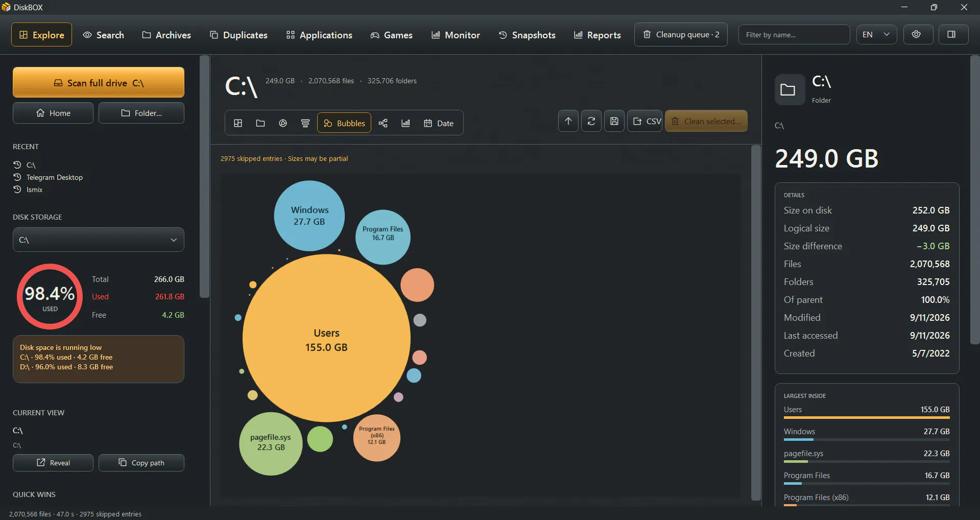Click the Copy path button

pyautogui.click(x=141, y=463)
